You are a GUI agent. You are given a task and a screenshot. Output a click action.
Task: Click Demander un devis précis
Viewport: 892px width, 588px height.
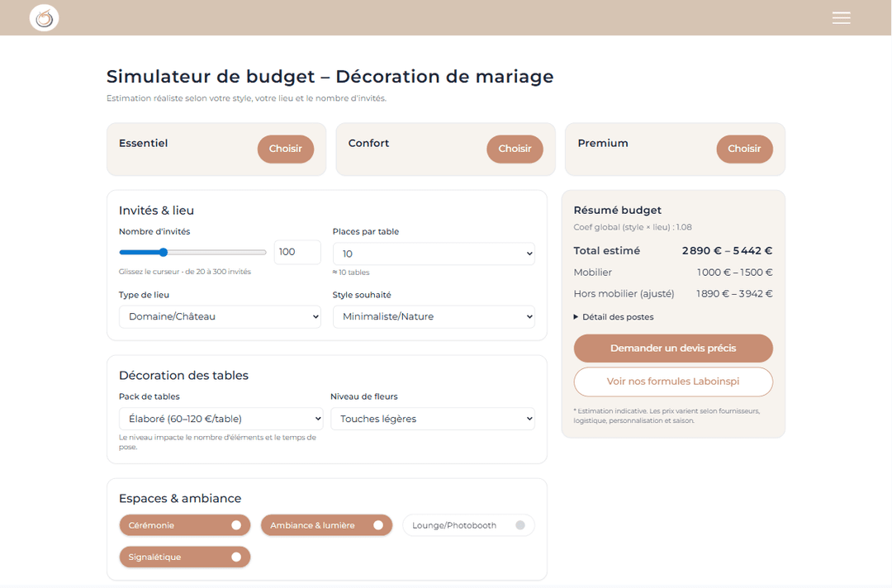pyautogui.click(x=673, y=348)
